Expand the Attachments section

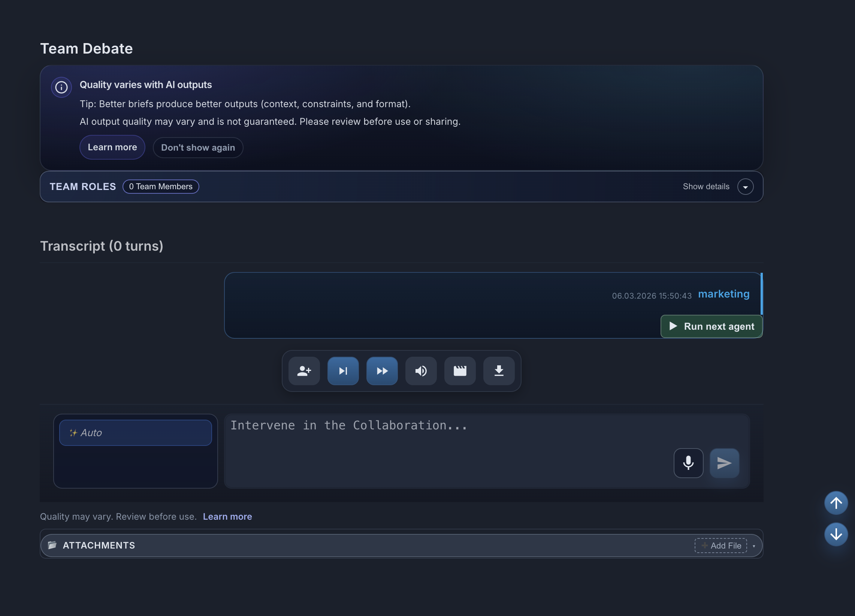99,545
